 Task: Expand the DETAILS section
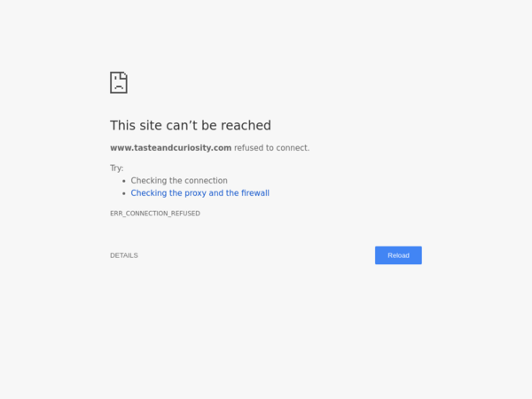(x=124, y=255)
